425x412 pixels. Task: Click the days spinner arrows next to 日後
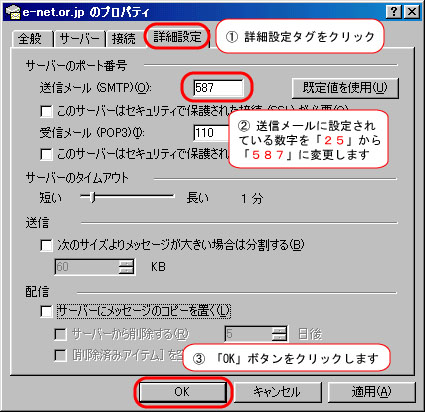(x=279, y=334)
